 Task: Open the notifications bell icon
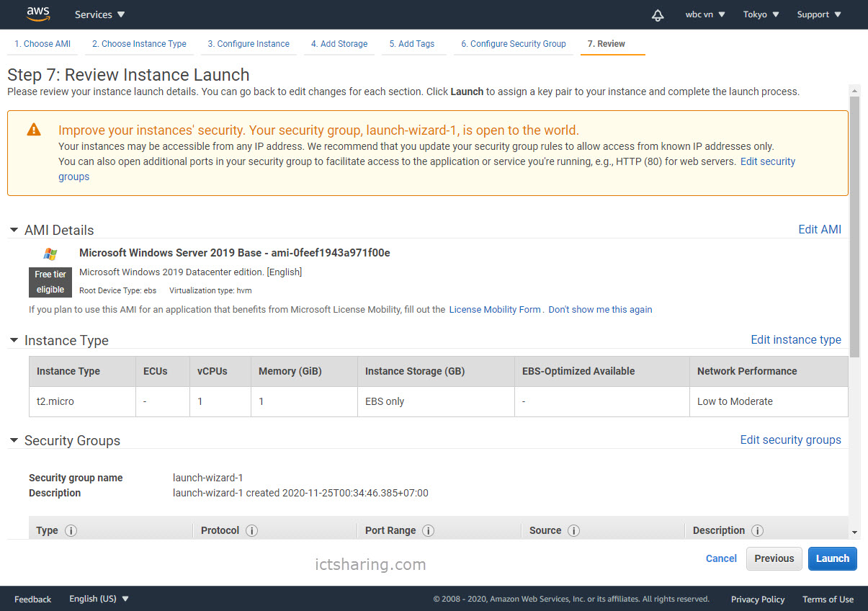coord(658,15)
